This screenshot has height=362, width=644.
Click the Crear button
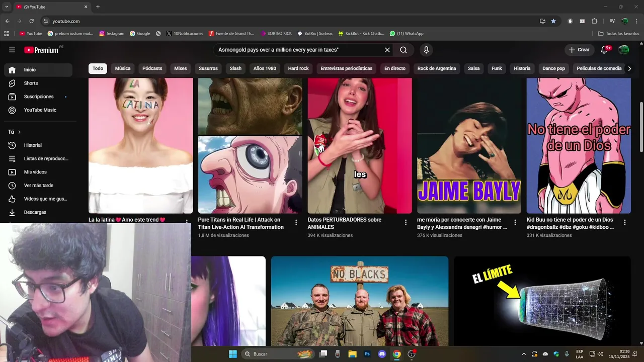point(579,50)
